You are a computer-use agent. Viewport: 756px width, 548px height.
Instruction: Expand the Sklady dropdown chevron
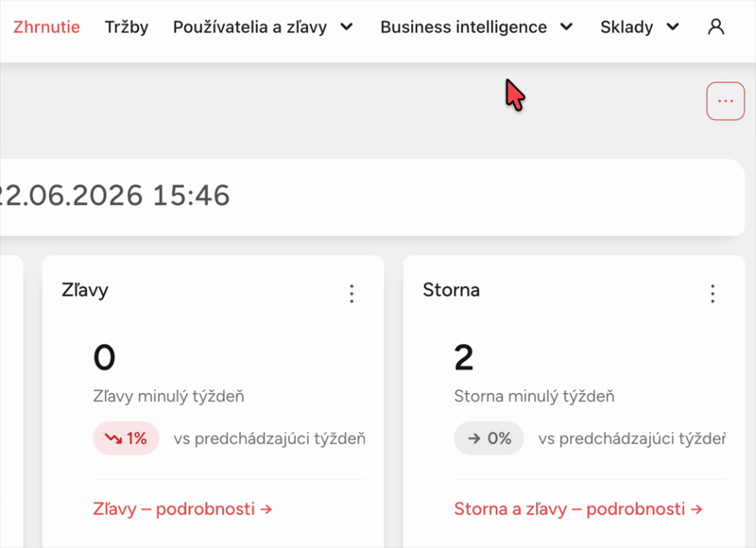click(x=673, y=27)
